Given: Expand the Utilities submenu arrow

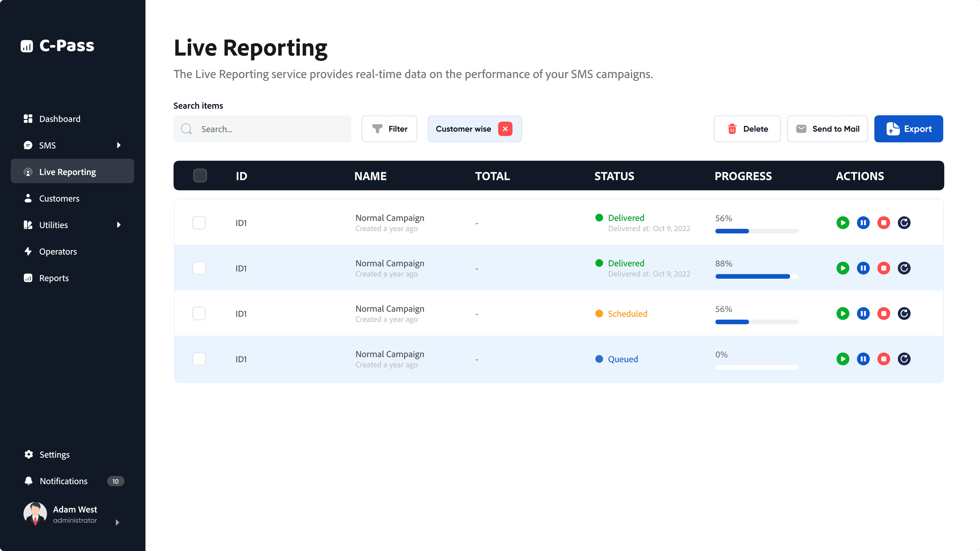Looking at the screenshot, I should point(119,225).
